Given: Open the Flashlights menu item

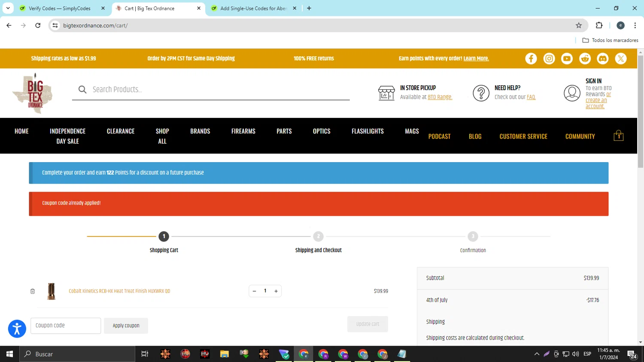Looking at the screenshot, I should pos(368,131).
